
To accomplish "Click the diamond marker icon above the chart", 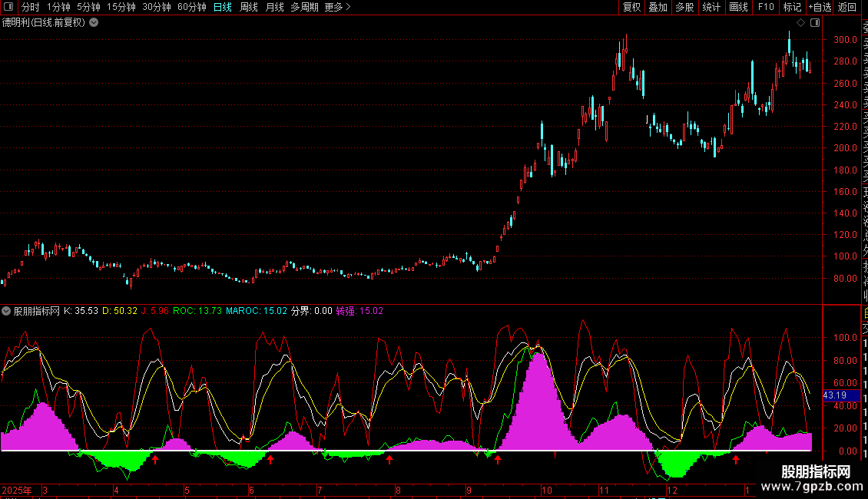I will click(x=800, y=23).
